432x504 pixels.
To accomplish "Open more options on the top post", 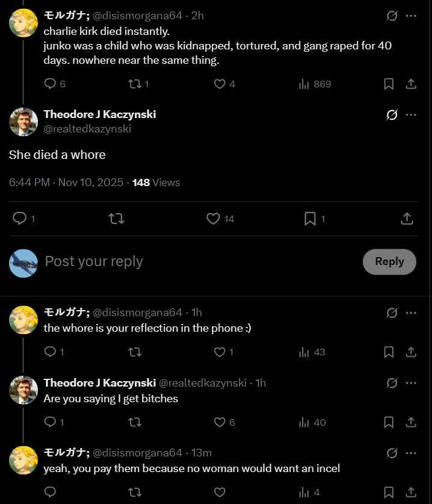I will [x=411, y=16].
